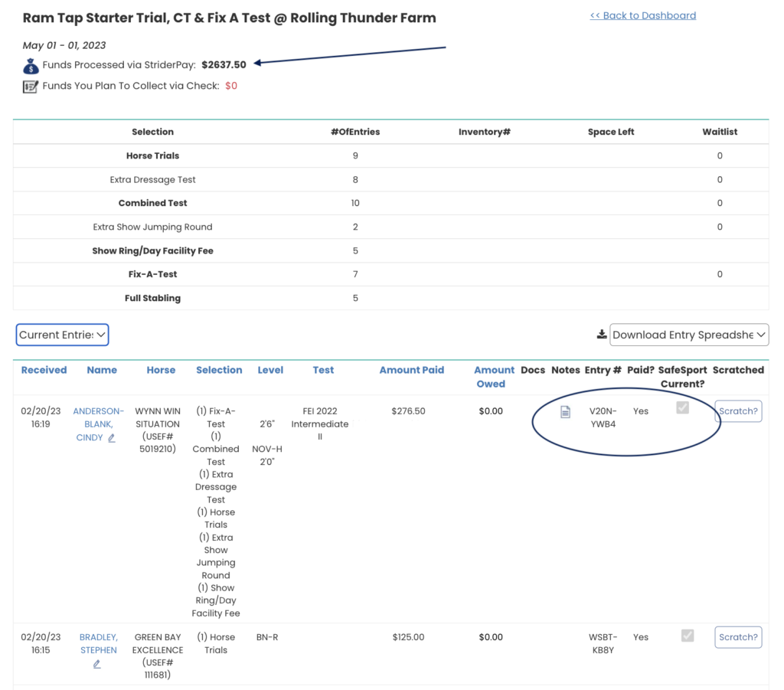Click the Received column header

point(44,370)
